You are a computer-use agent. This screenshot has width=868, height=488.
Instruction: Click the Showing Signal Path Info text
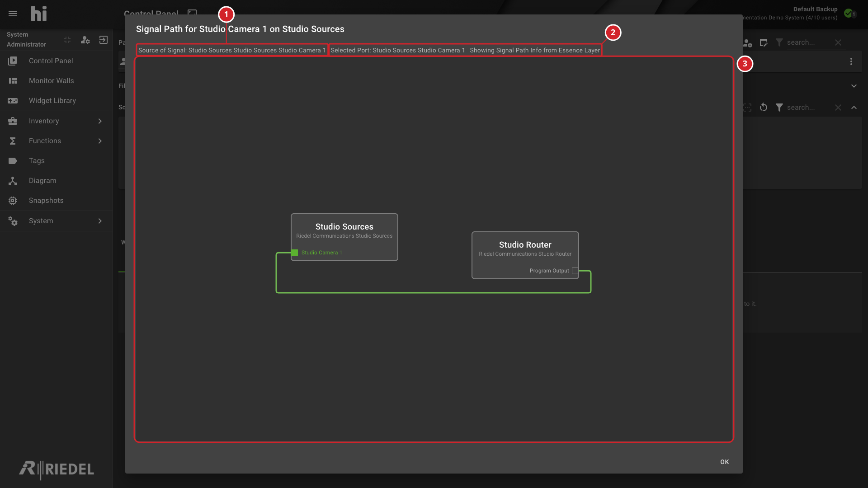535,50
